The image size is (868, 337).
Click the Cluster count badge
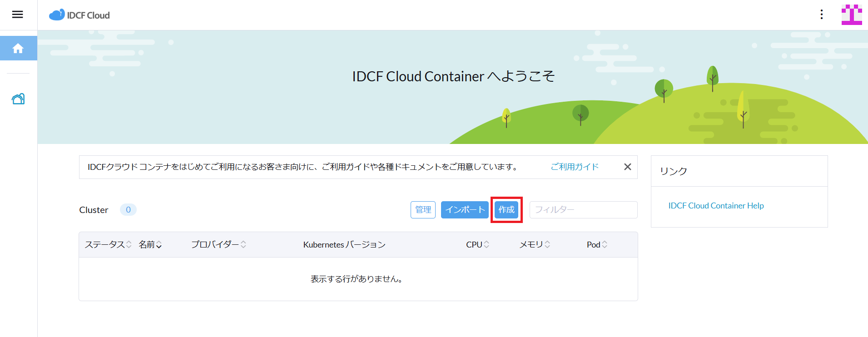tap(128, 210)
